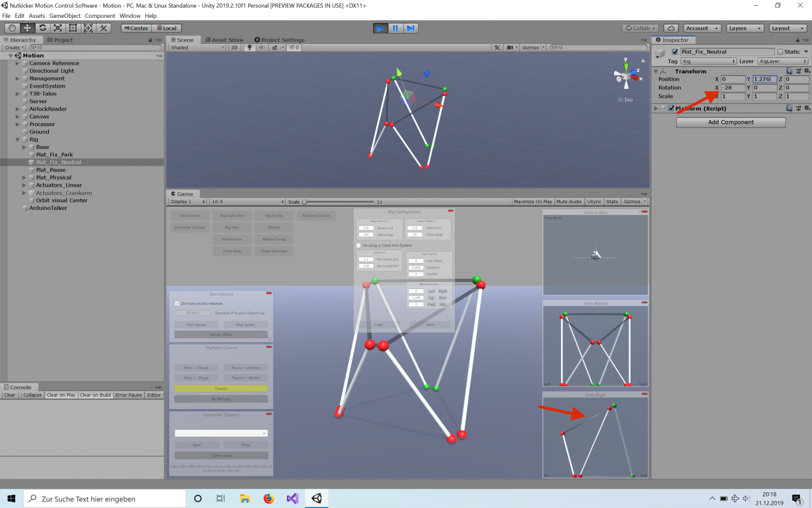Switch to the Project Settings tab
812x508 pixels.
[280, 40]
